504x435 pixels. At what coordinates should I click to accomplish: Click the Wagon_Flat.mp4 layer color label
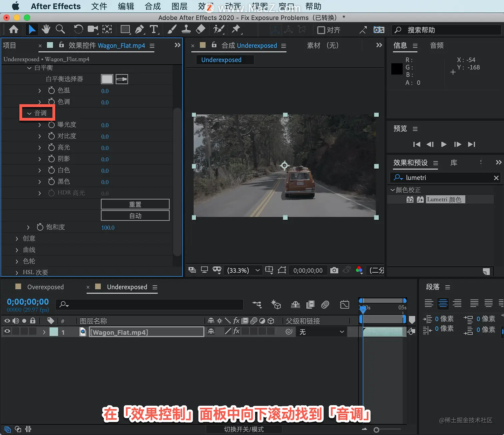click(54, 332)
